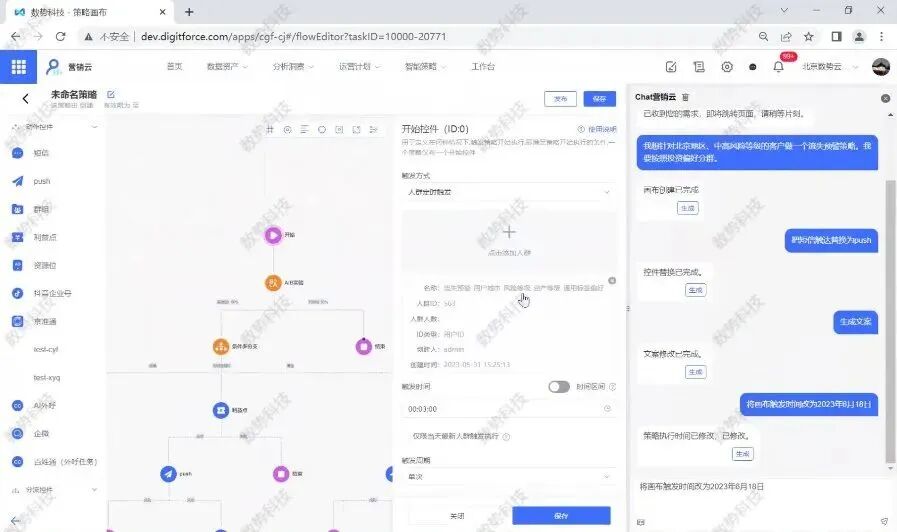Open the app grid launcher icon
The image size is (897, 532).
point(18,67)
